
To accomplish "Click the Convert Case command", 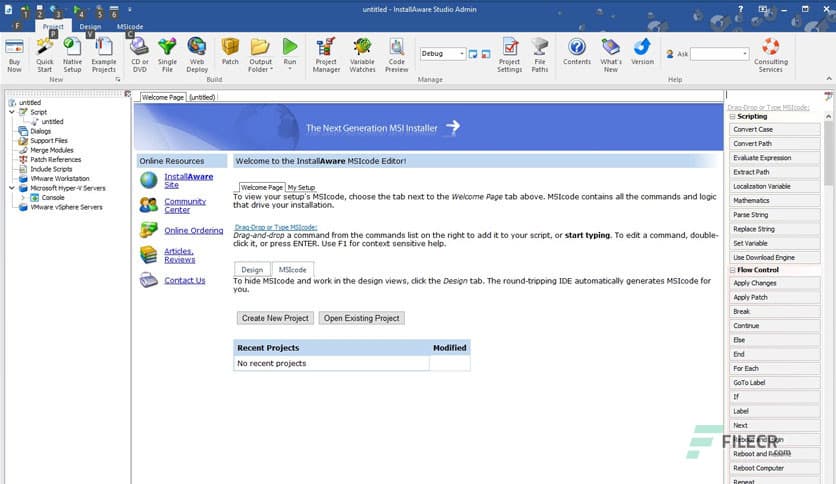I will click(774, 130).
